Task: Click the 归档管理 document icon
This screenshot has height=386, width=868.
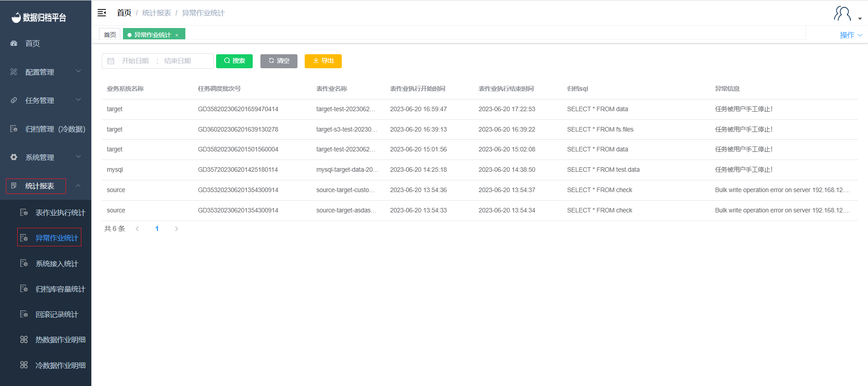Action: (x=14, y=129)
